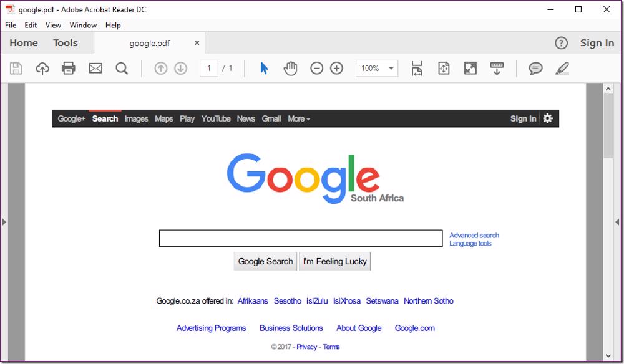624x364 pixels.
Task: Switch to the Home tab
Action: click(24, 43)
